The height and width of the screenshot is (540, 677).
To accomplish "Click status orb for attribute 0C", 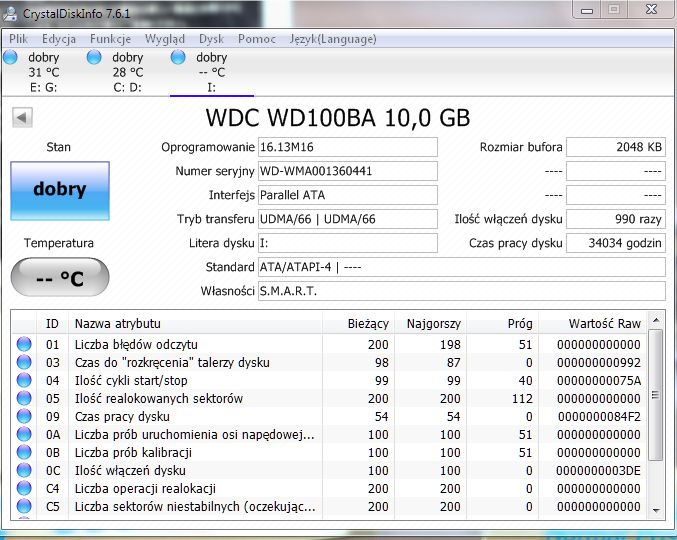I will tap(24, 470).
